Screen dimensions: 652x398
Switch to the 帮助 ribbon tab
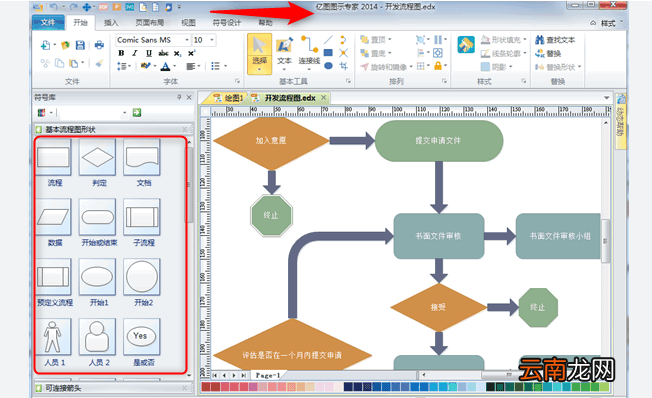point(265,22)
